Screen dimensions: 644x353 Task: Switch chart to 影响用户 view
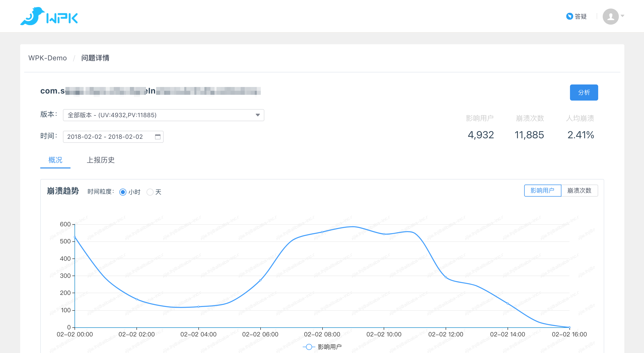(542, 191)
